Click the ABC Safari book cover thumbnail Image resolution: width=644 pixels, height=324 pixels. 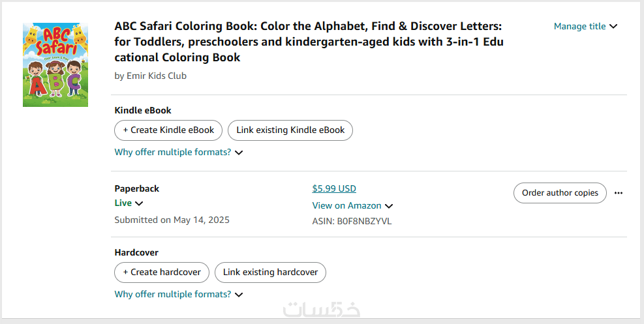55,65
